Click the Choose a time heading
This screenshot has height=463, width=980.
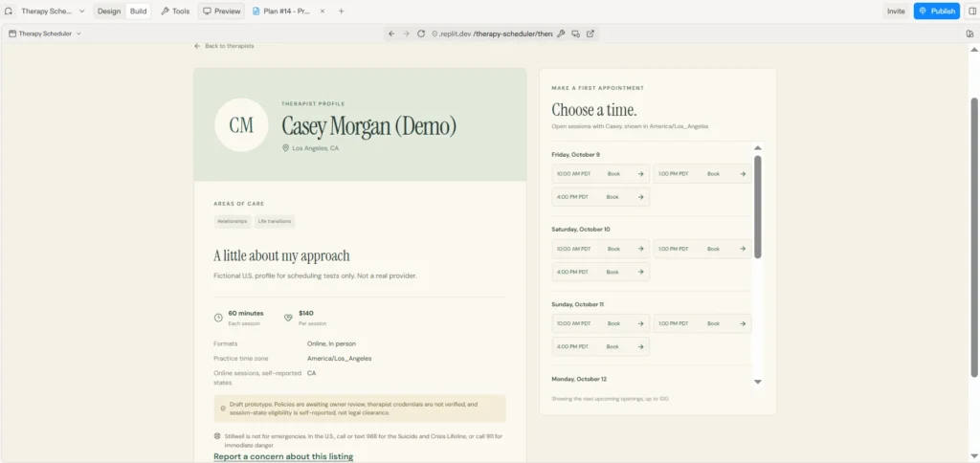593,110
